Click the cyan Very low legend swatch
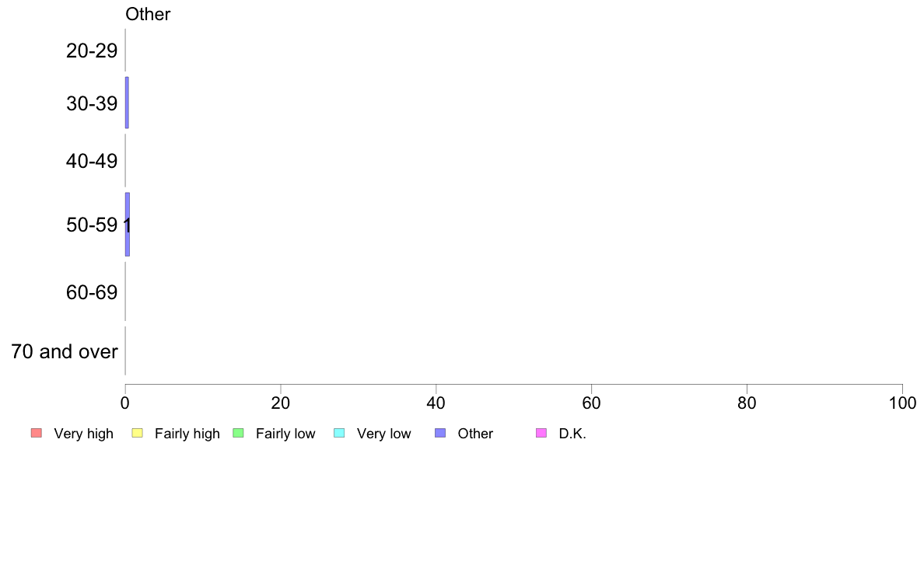This screenshot has width=924, height=572. click(x=339, y=433)
